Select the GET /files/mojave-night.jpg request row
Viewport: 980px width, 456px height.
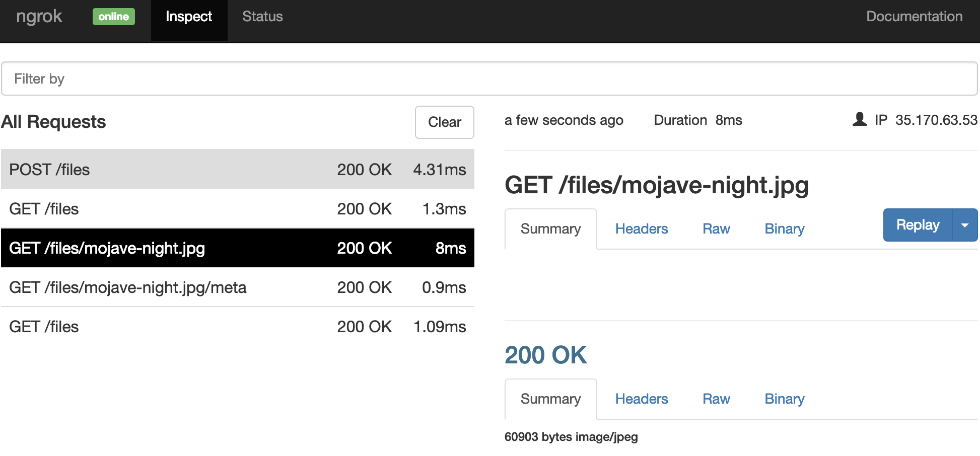[237, 248]
